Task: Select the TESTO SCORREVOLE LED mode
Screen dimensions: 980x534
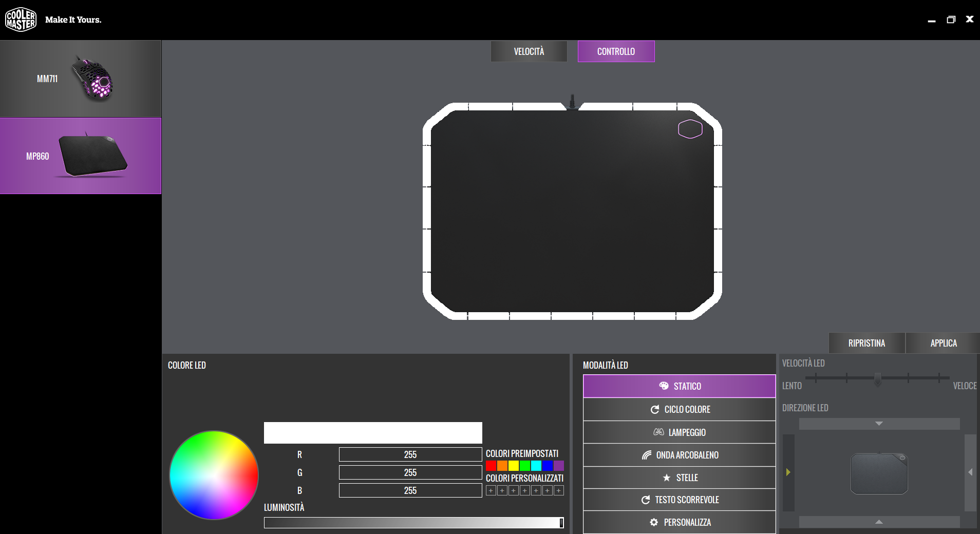Action: [679, 500]
